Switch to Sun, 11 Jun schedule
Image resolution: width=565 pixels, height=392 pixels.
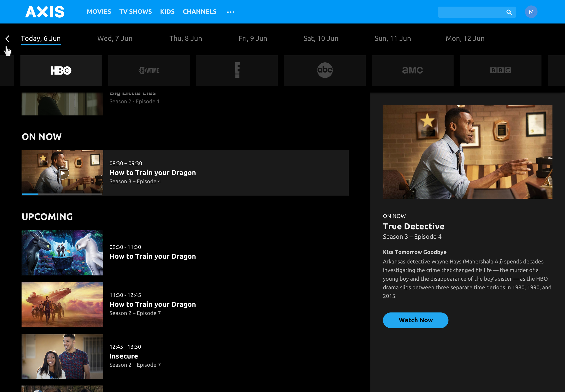[x=393, y=38]
